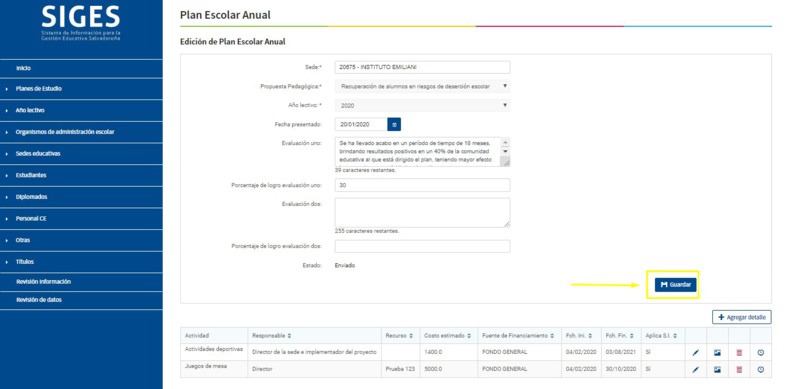
Task: View history clock for Juegos de mesa row
Action: tap(761, 369)
